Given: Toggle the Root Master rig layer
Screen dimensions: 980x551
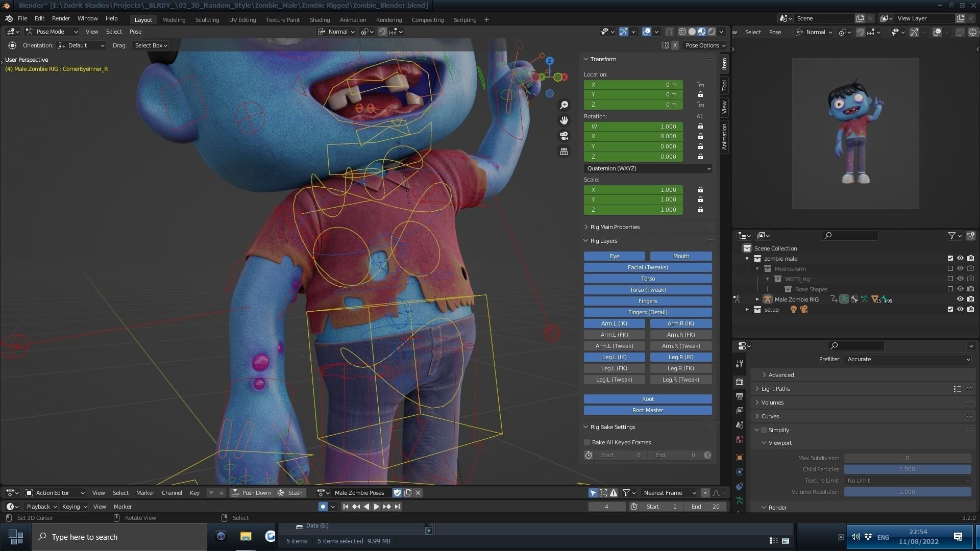Looking at the screenshot, I should (648, 410).
